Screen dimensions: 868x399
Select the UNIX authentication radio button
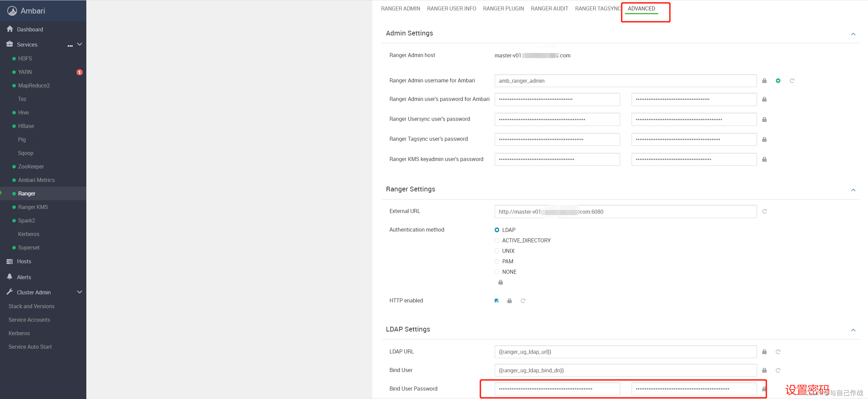(497, 251)
